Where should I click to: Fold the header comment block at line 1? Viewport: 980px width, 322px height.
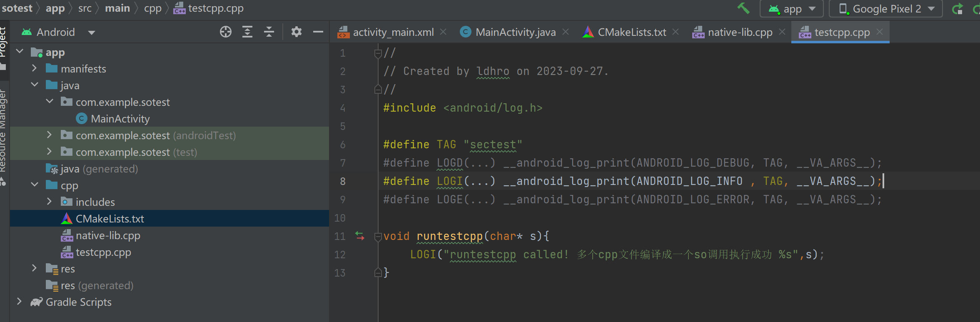(x=378, y=53)
